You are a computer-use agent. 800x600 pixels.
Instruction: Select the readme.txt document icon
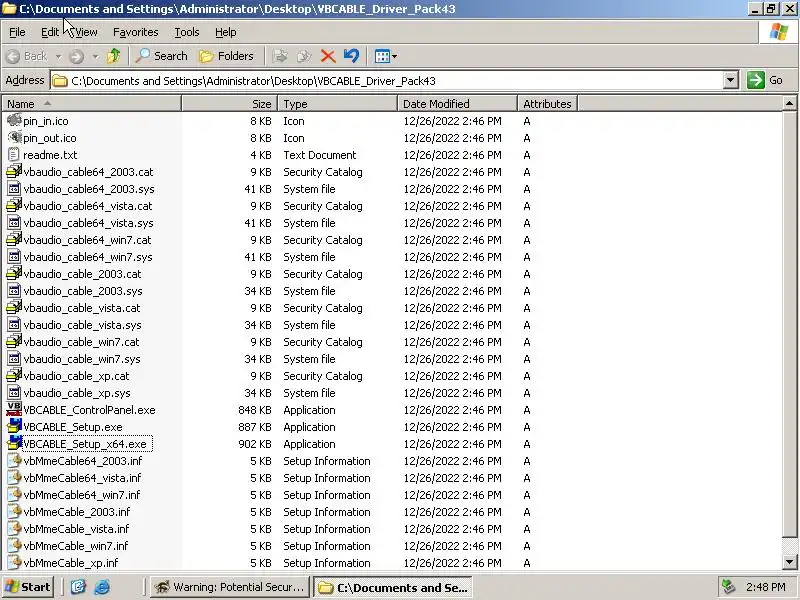[x=14, y=155]
